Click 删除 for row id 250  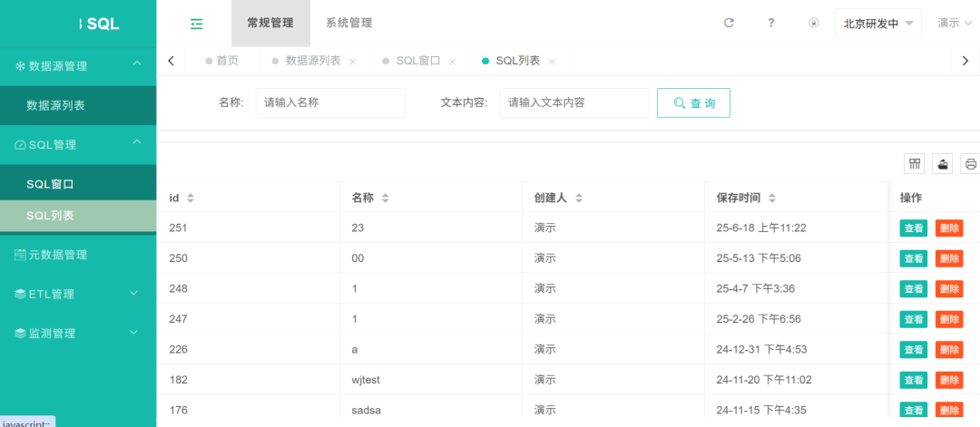click(x=949, y=258)
